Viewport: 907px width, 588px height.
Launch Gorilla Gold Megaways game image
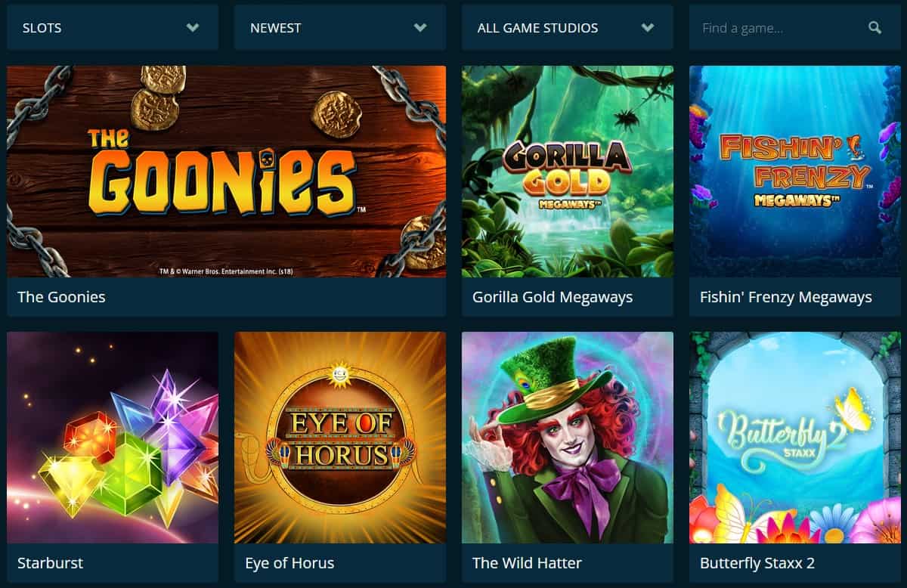(x=568, y=172)
